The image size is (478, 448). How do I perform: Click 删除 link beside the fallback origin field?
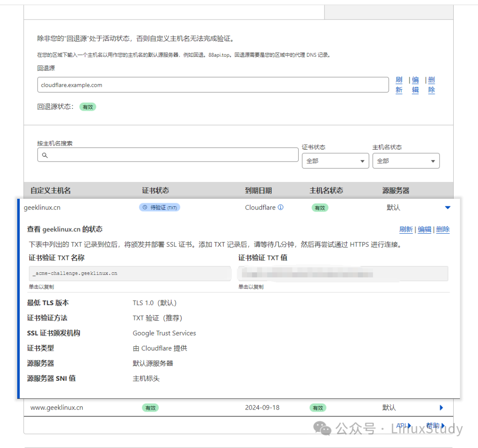(x=432, y=85)
